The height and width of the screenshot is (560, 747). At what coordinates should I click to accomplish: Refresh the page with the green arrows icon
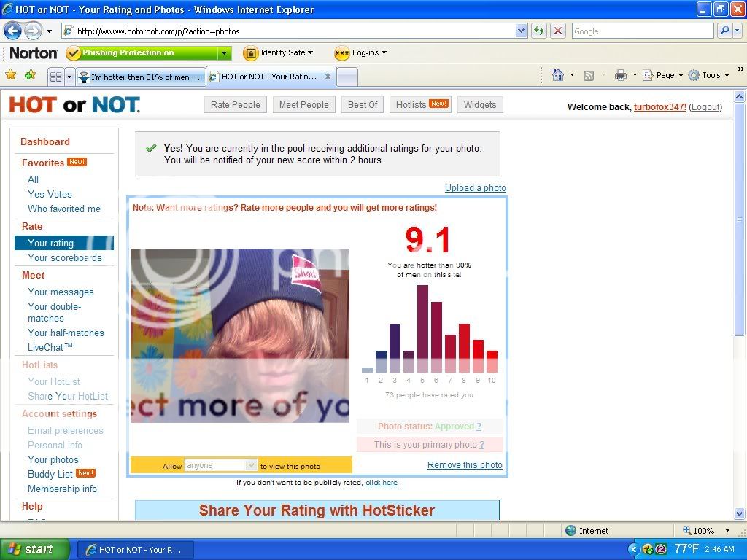coord(539,31)
